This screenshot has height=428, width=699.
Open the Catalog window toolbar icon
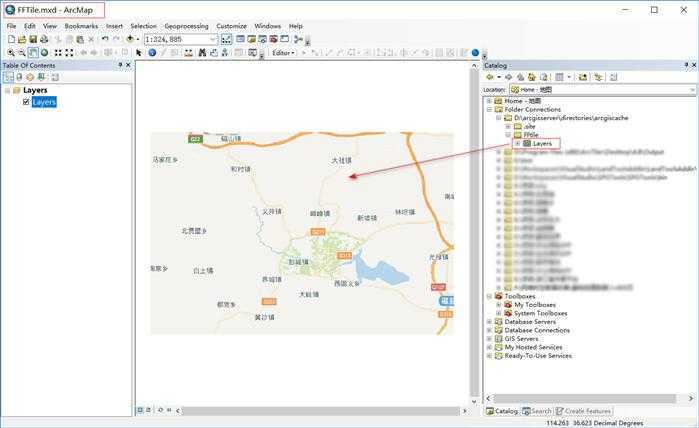(251, 40)
